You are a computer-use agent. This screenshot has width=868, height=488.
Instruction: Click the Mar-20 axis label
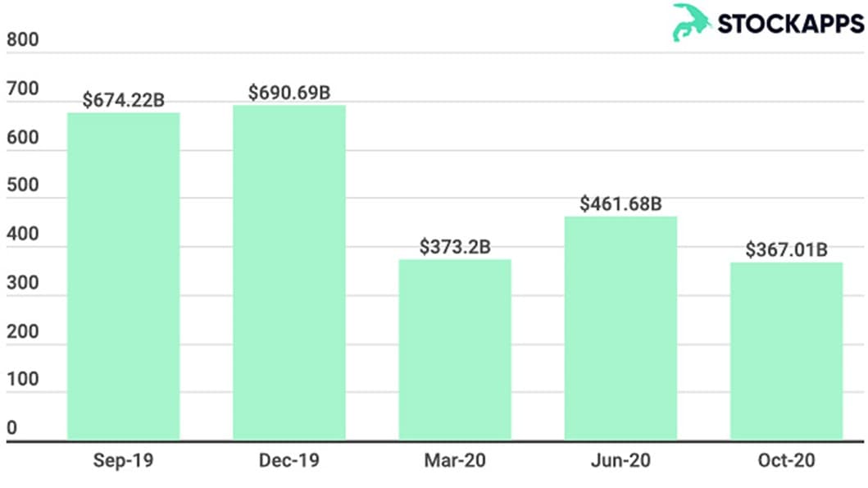(455, 461)
